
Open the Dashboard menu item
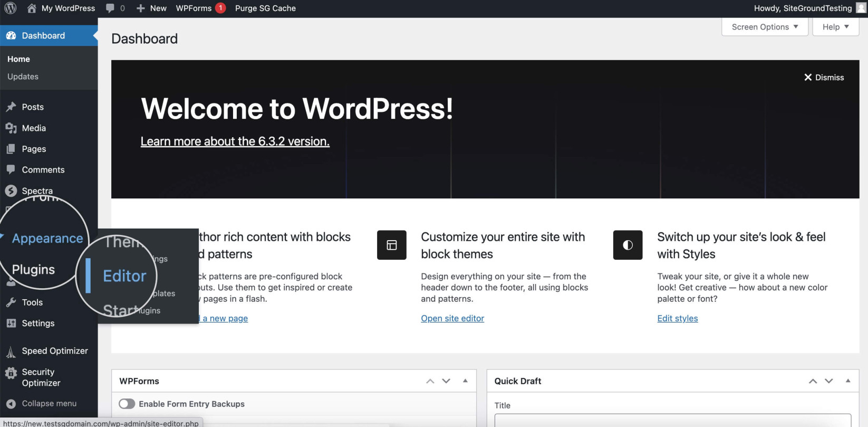[x=49, y=36]
